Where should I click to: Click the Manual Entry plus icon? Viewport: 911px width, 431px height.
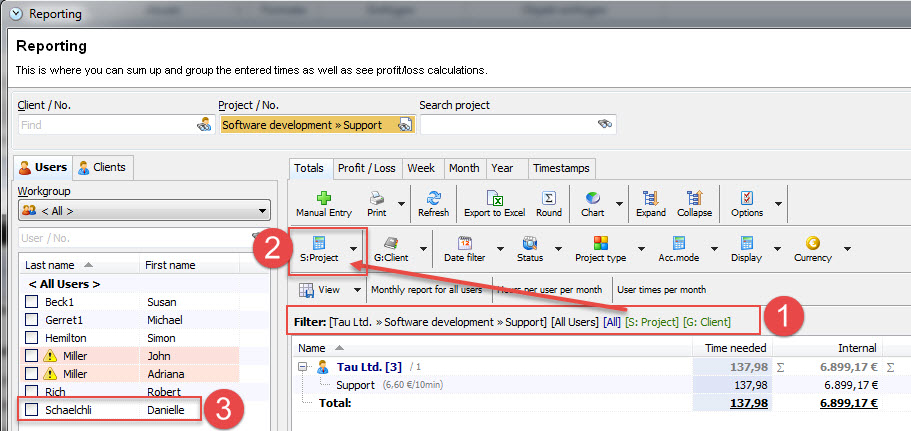click(323, 198)
